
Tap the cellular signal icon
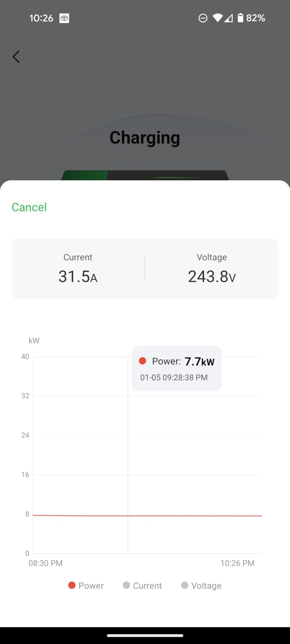click(229, 18)
